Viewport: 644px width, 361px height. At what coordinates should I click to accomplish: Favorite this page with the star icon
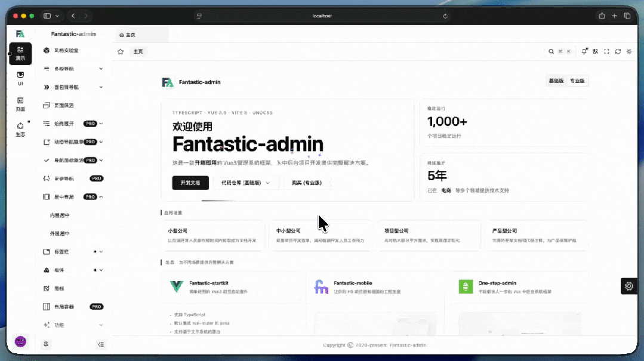(x=121, y=51)
